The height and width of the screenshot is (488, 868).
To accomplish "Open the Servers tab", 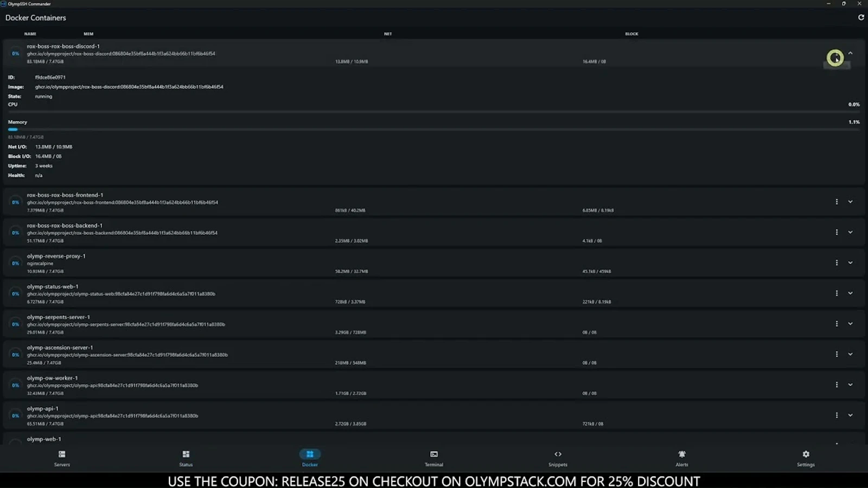I will coord(62,458).
